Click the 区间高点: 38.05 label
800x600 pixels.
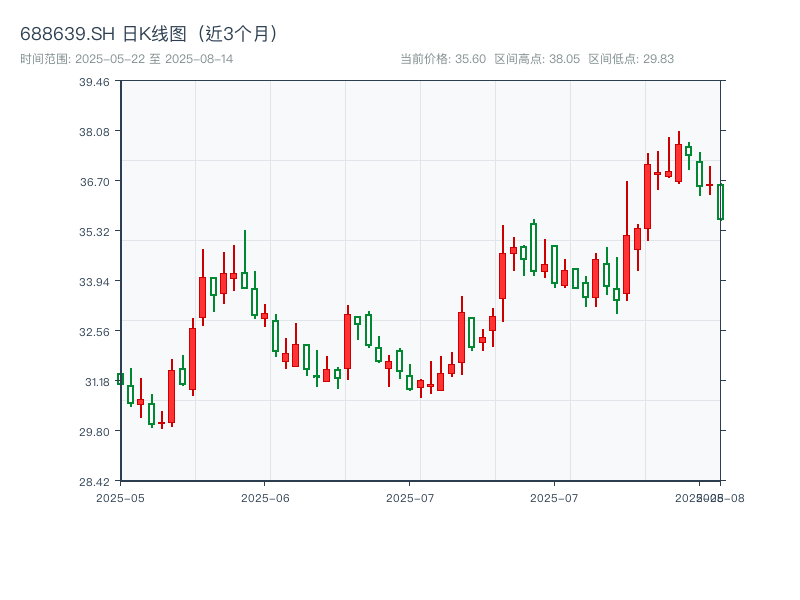(537, 59)
